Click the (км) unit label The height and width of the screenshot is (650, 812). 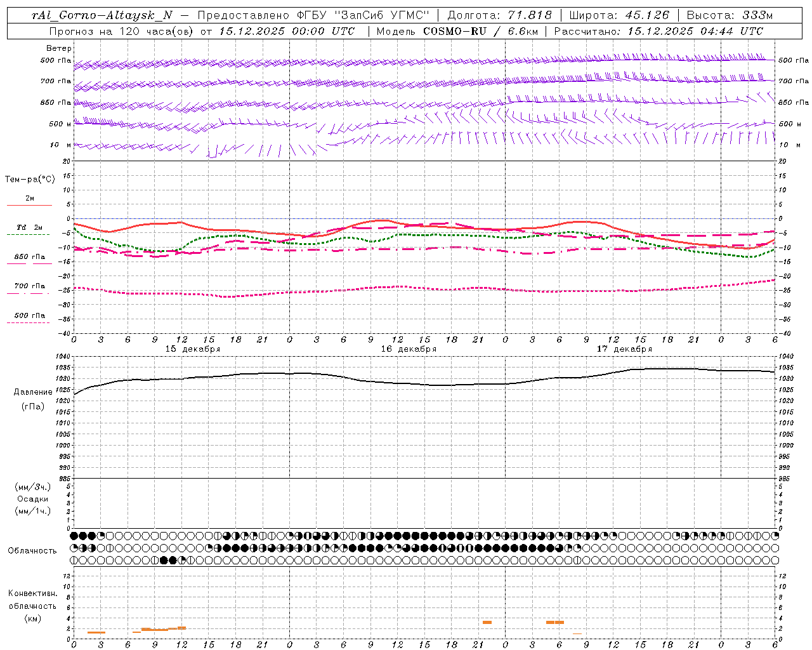click(x=32, y=618)
